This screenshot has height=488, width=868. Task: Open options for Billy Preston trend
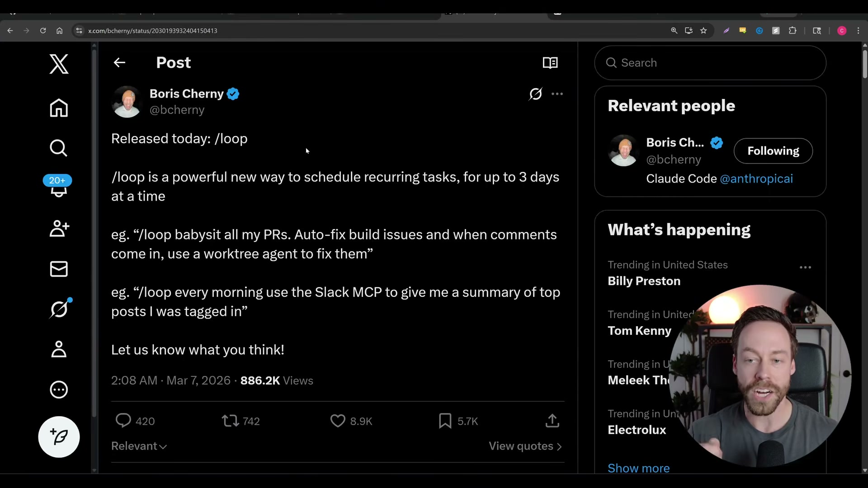pos(806,267)
